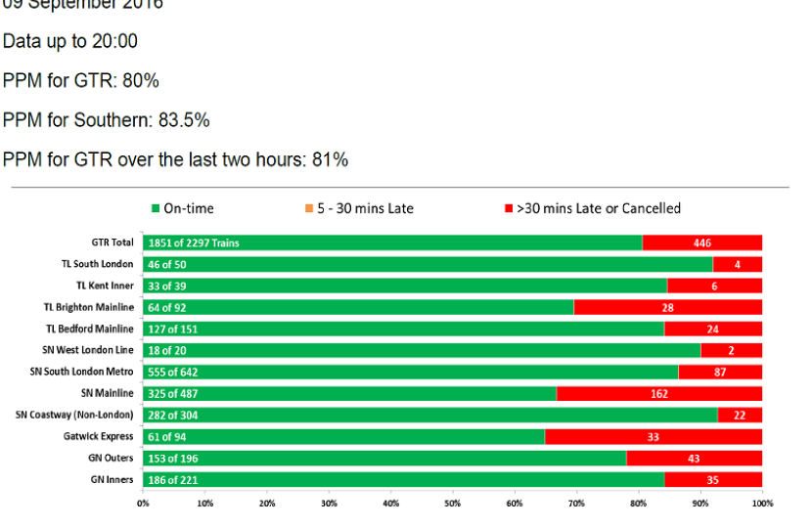Select the TL Bedford Mainline row label
812x528 pixels.
[x=90, y=329]
